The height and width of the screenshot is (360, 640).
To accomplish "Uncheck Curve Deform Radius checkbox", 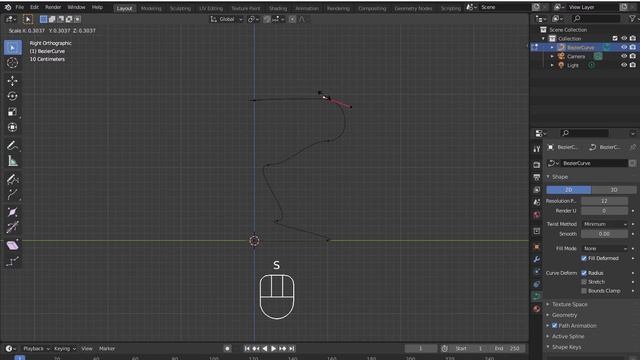I will (584, 273).
